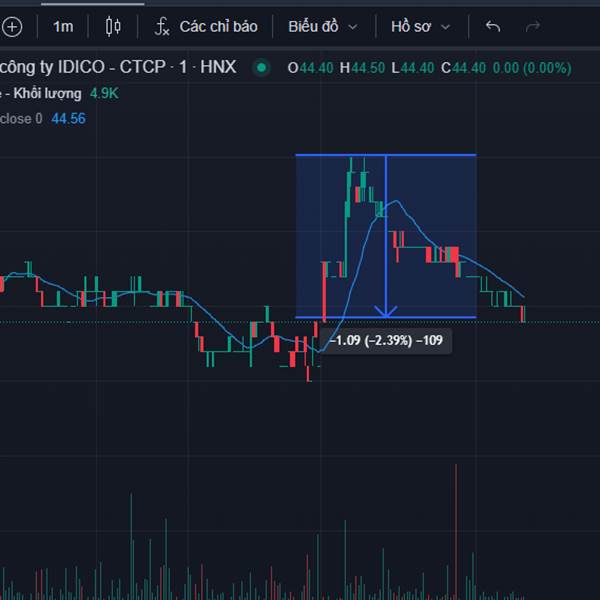Open the Các chỉ báo indicators menu

(x=218, y=27)
